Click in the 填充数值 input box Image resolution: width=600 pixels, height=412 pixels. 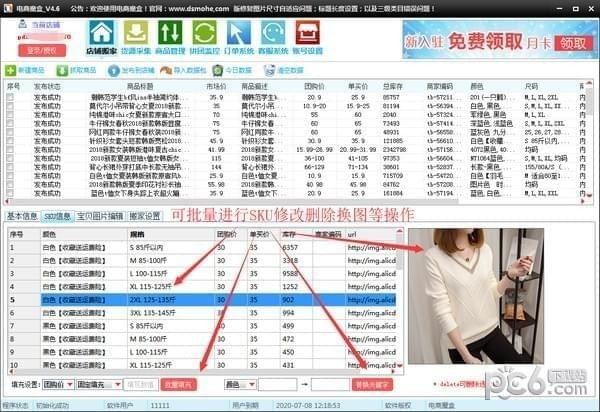coord(141,384)
